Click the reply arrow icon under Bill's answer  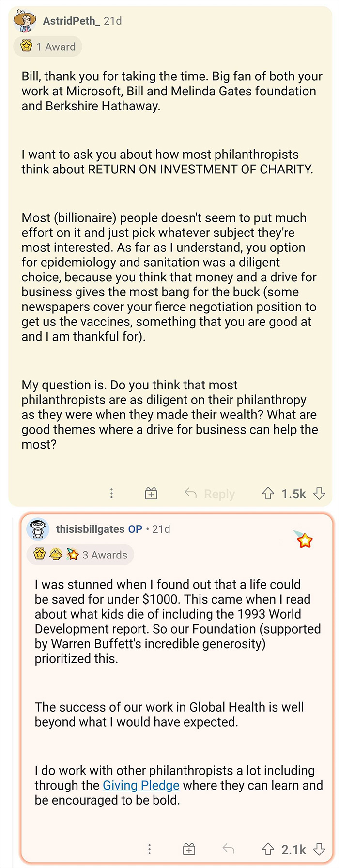[228, 845]
